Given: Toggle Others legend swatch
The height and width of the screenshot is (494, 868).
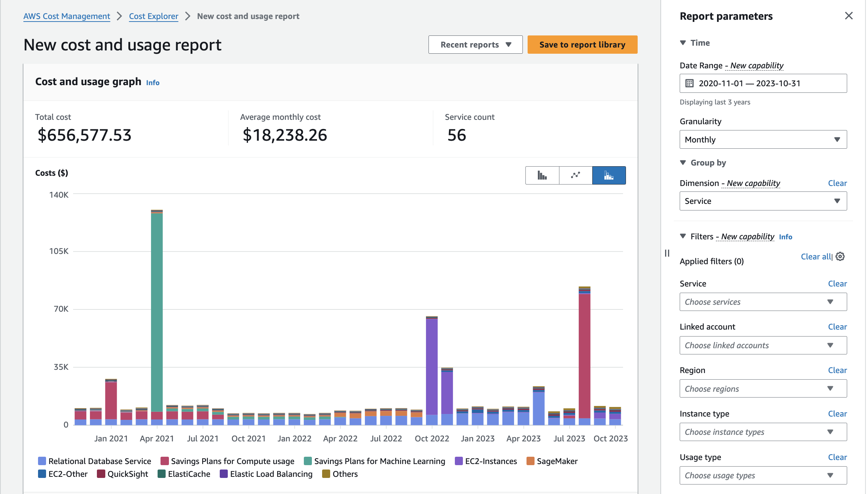Looking at the screenshot, I should point(326,474).
